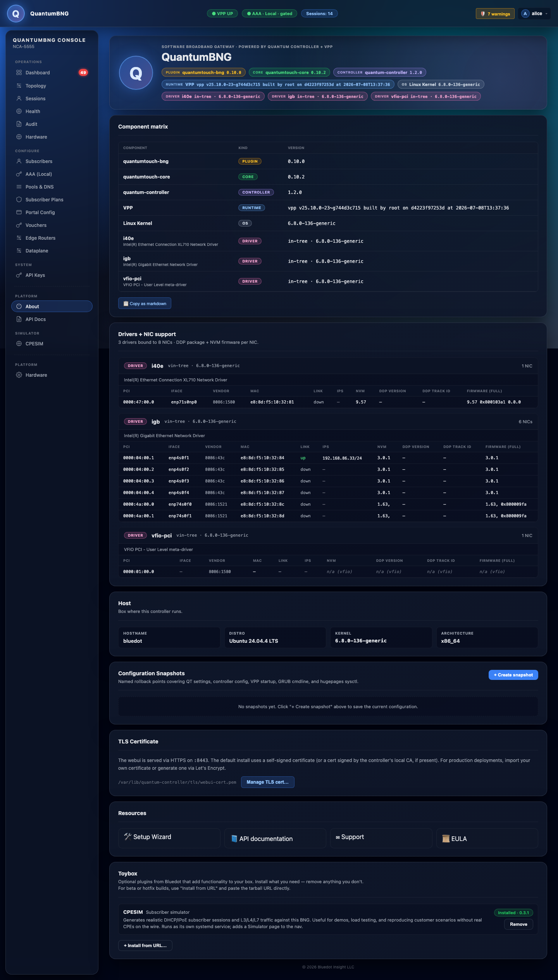Click the red 49 badge on Dashboard
This screenshot has height=980, width=558.
click(83, 72)
